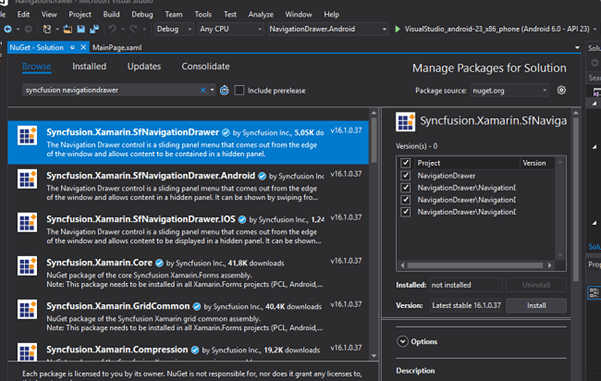Open the Edit menu

click(23, 15)
